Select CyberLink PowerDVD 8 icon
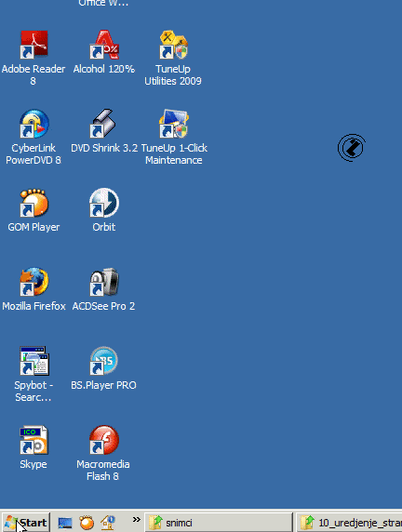This screenshot has height=532, width=402. (x=33, y=124)
